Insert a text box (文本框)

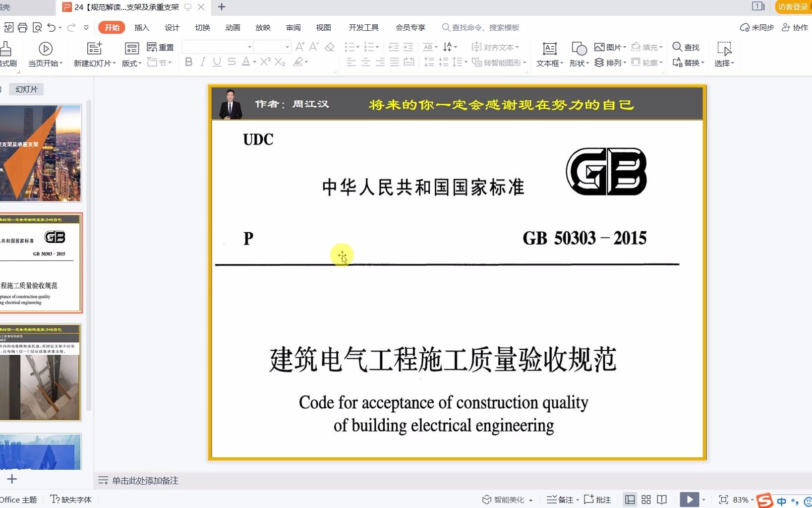point(549,55)
